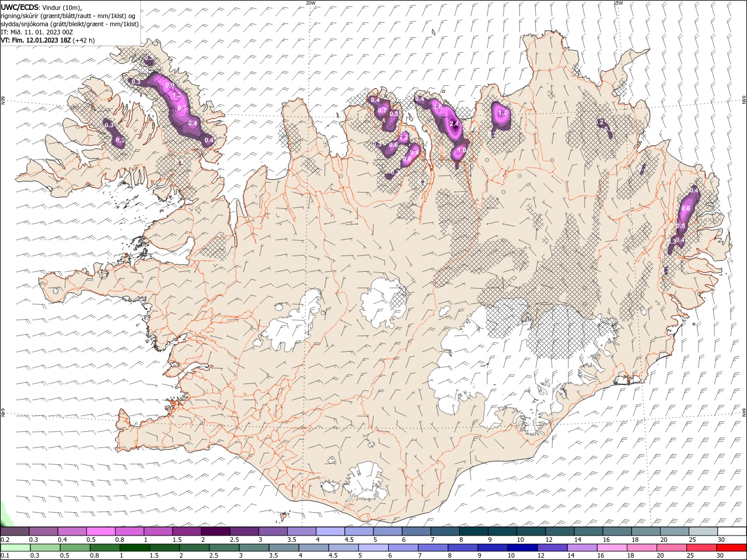This screenshot has width=747, height=560.
Task: Click the "2.4" snowfall value on the map
Action: click(x=455, y=124)
